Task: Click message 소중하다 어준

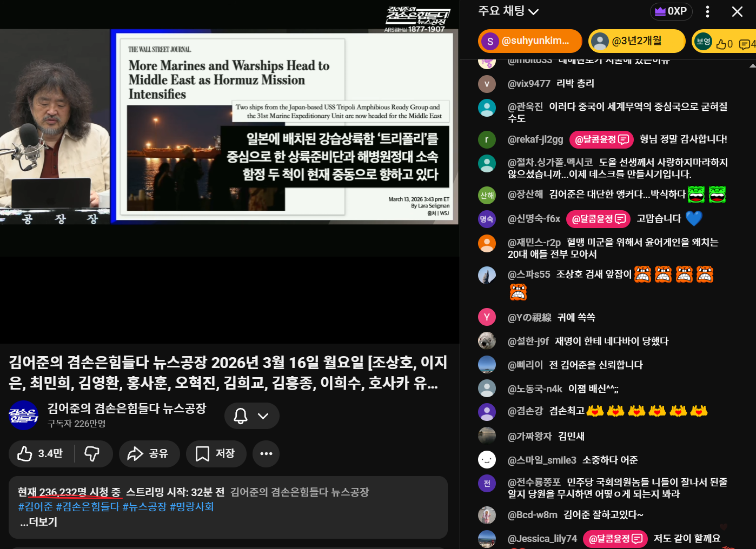Action: (x=610, y=460)
